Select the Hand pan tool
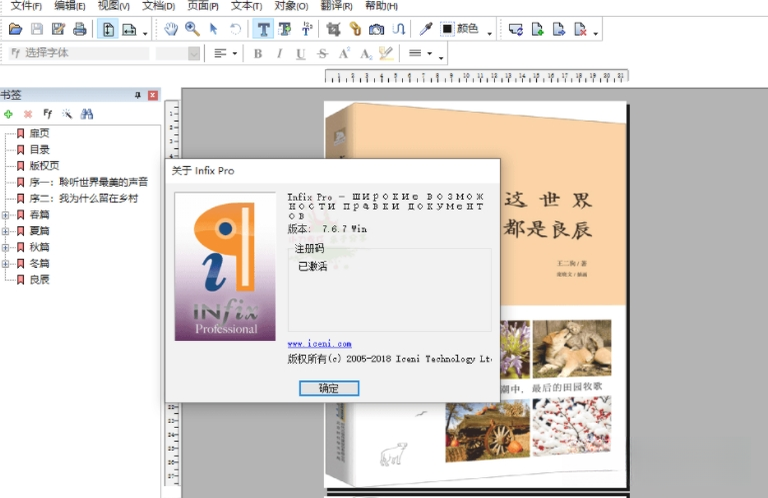This screenshot has width=768, height=498. [170, 29]
